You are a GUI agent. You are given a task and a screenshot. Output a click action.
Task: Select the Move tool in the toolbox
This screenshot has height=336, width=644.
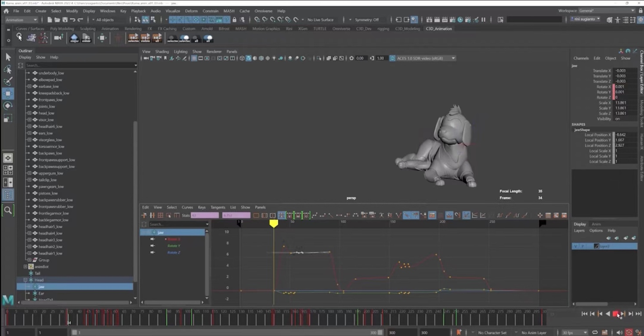click(x=8, y=93)
